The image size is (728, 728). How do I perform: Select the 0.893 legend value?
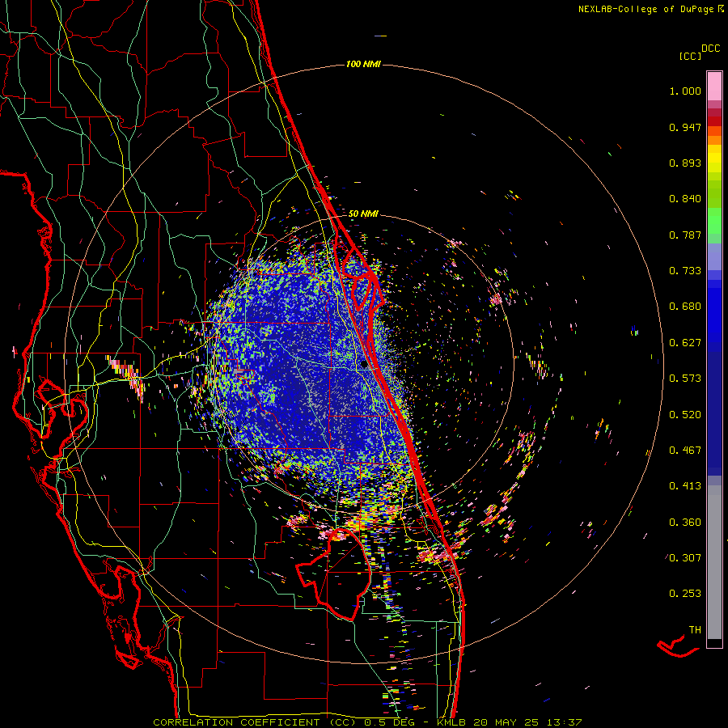click(x=685, y=163)
